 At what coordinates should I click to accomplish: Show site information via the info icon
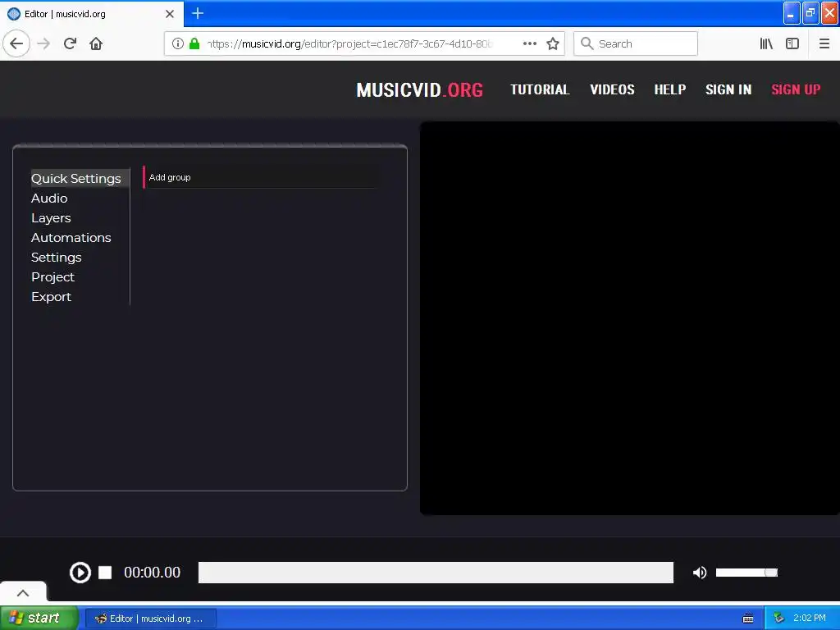pyautogui.click(x=178, y=43)
